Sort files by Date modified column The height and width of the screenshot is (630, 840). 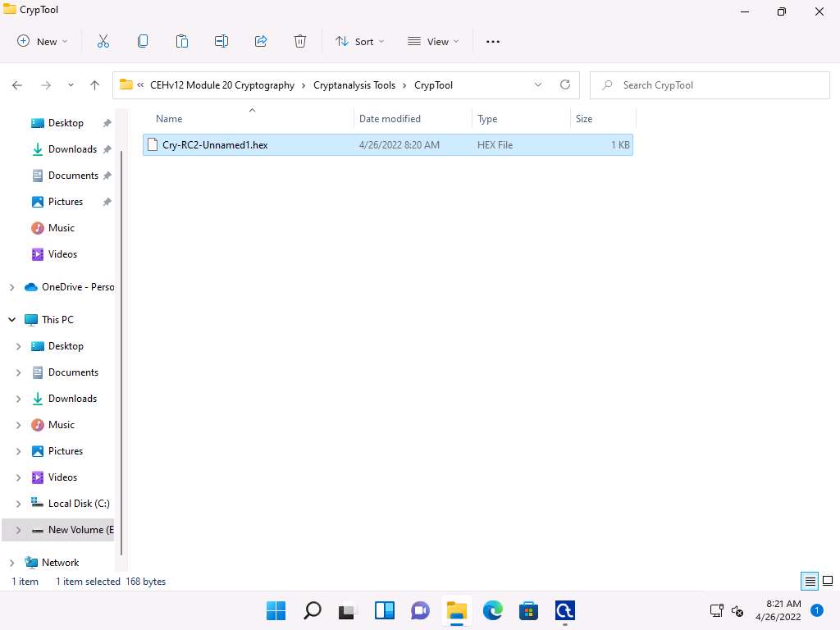click(x=390, y=119)
